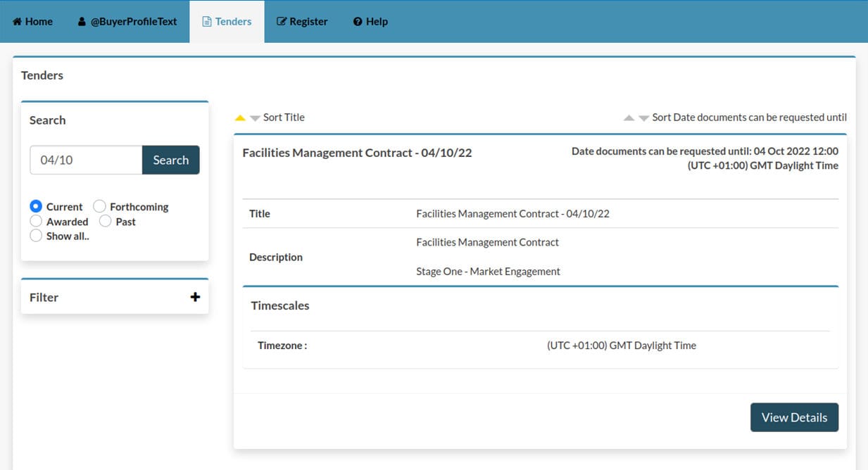This screenshot has height=470, width=868.
Task: Expand the Filter panel with the plus sign
Action: tap(195, 297)
